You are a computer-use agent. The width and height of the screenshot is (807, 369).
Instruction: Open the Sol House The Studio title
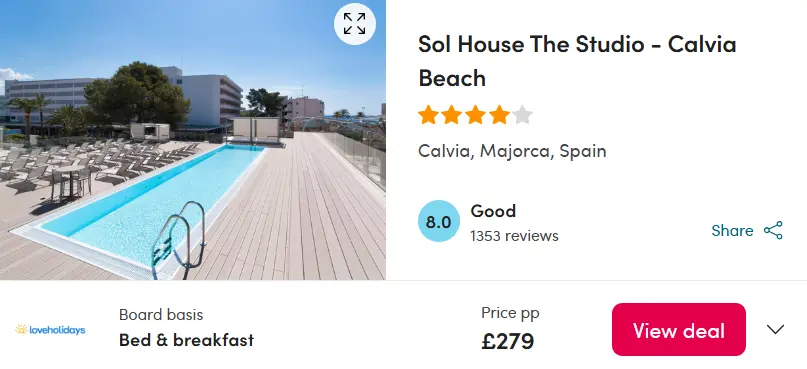[x=577, y=61]
